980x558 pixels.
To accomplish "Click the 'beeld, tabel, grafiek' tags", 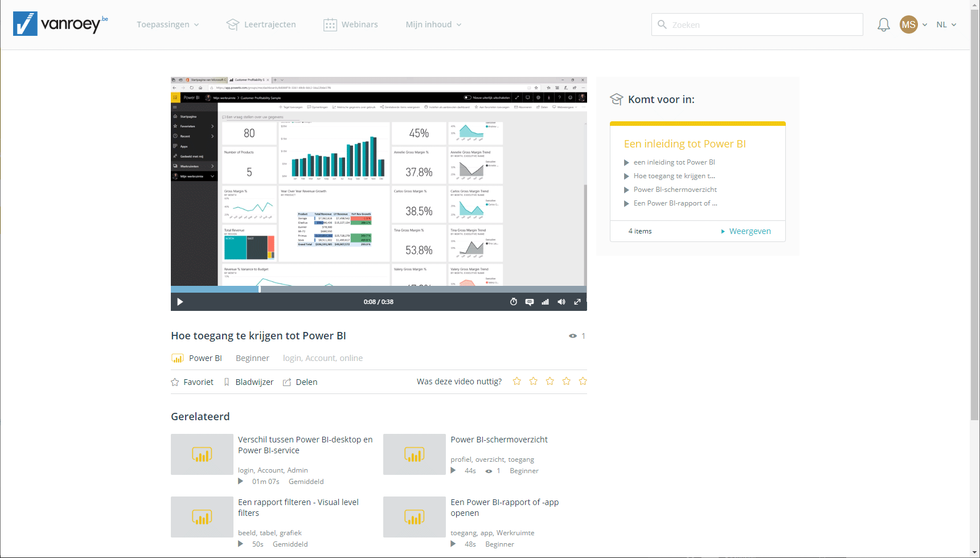I will coord(270,533).
